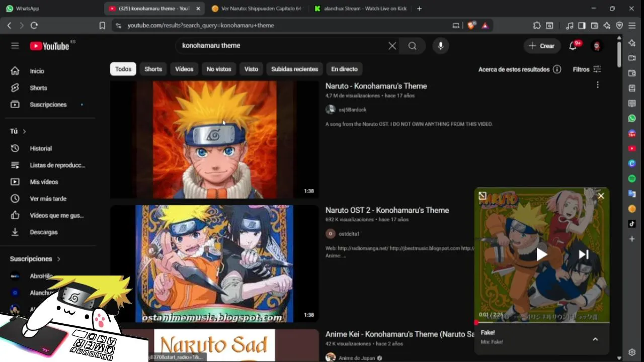Open the ostdelta1 channel
This screenshot has width=644, height=362.
tap(349, 234)
